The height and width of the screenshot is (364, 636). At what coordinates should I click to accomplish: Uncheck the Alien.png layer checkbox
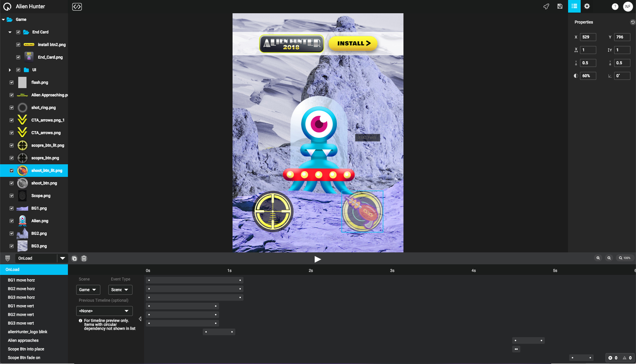pos(12,221)
